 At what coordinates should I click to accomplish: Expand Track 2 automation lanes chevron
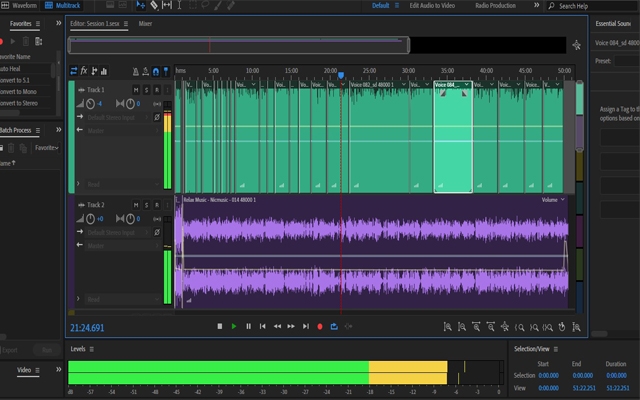tap(78, 299)
